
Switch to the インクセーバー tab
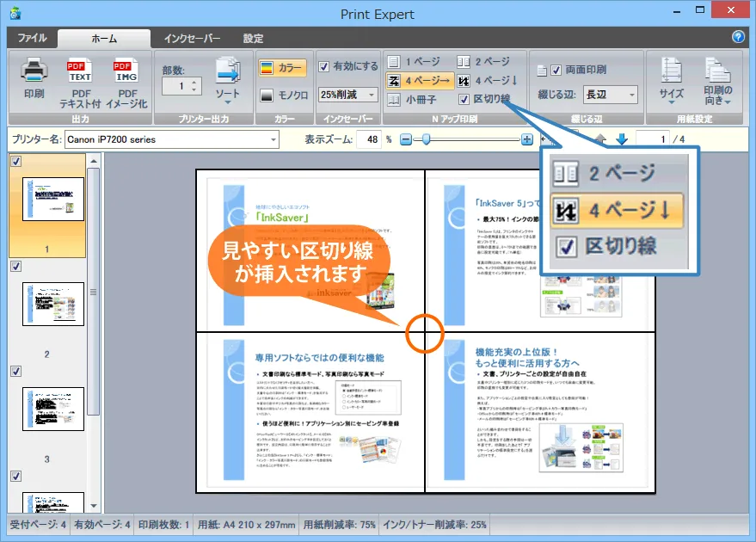pos(192,39)
